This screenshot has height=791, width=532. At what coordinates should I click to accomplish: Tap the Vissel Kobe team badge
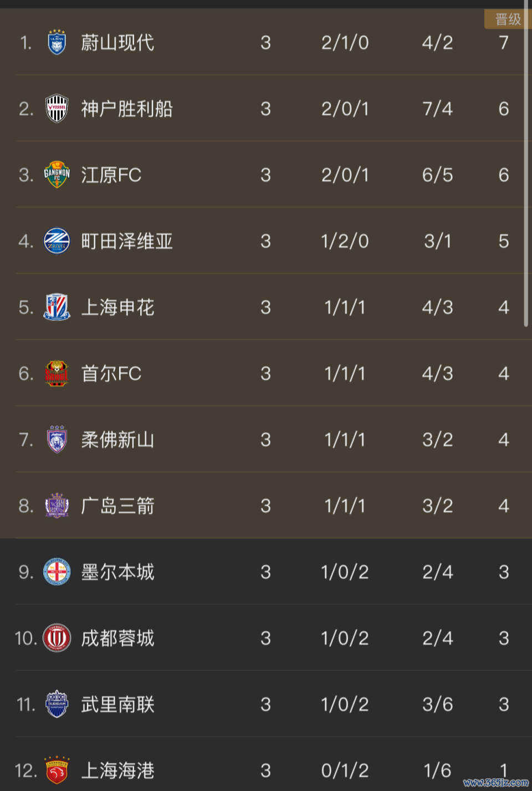[57, 109]
